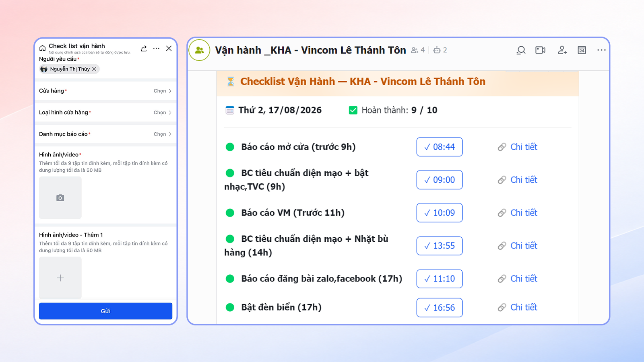The width and height of the screenshot is (644, 362).
Task: Click the Vận hành _KHA chat title
Action: [x=310, y=50]
